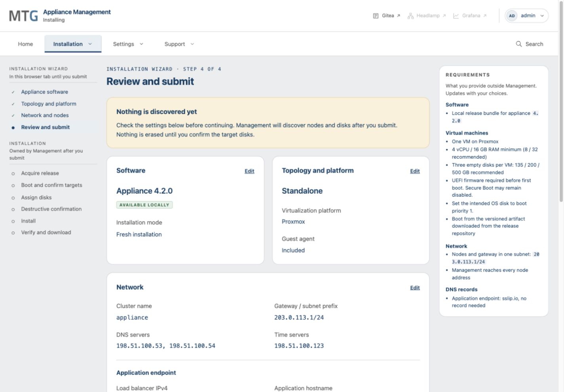Expand the Support menu chevron
Screen dimensions: 564x392
tap(192, 44)
